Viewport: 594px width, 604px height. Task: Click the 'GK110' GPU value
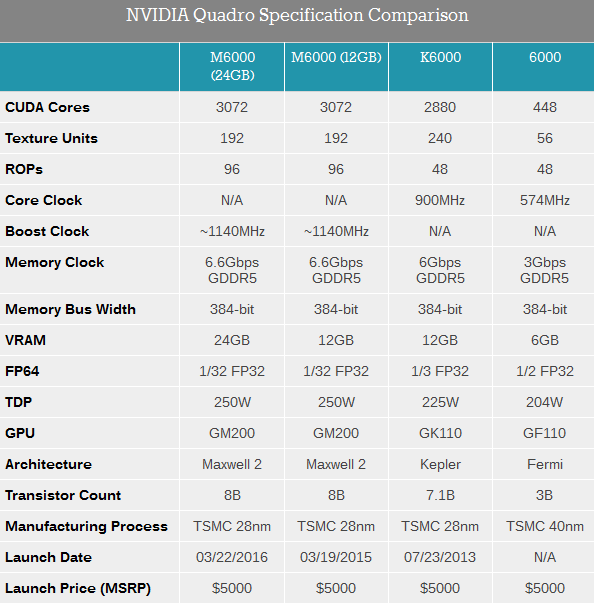(x=440, y=433)
